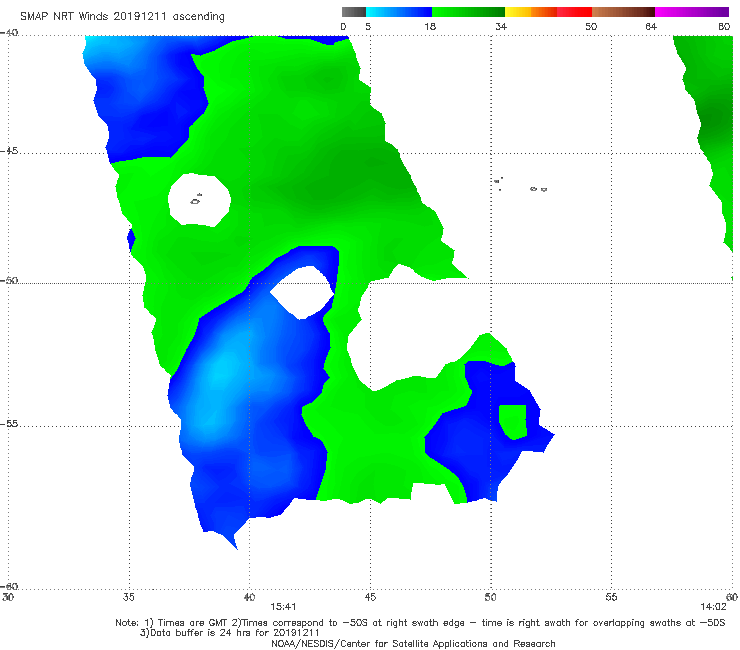Click the gray segment of the wind colorbar
Screen dimensions: 740x650
[354, 12]
